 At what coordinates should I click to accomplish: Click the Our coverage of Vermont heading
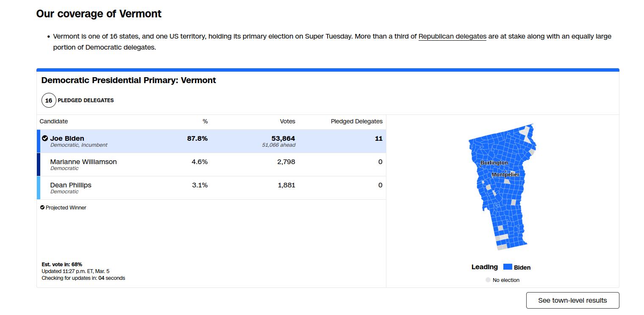pyautogui.click(x=99, y=14)
